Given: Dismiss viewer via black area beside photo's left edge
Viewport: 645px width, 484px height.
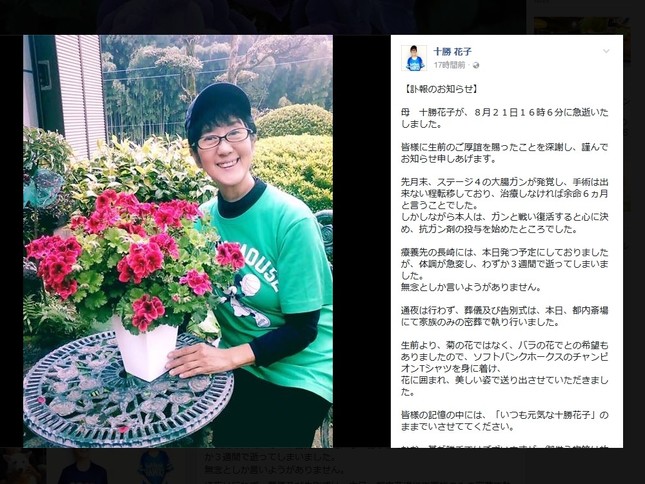Looking at the screenshot, I should (x=11, y=241).
